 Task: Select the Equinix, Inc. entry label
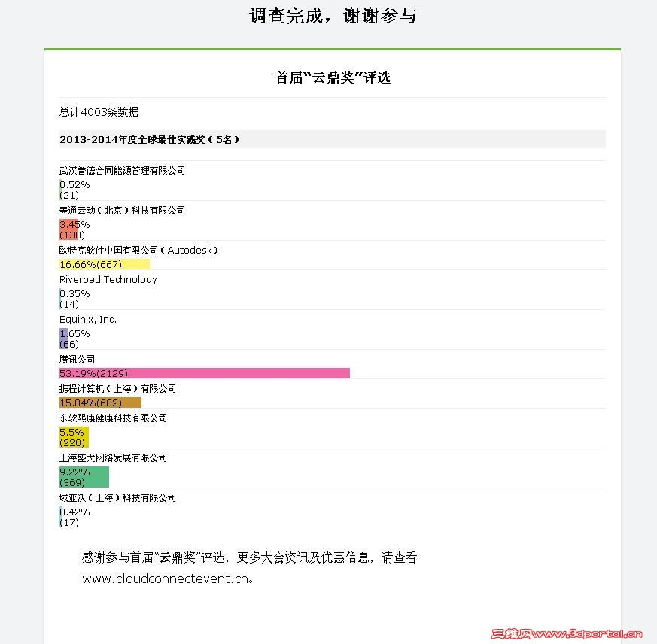pos(88,320)
